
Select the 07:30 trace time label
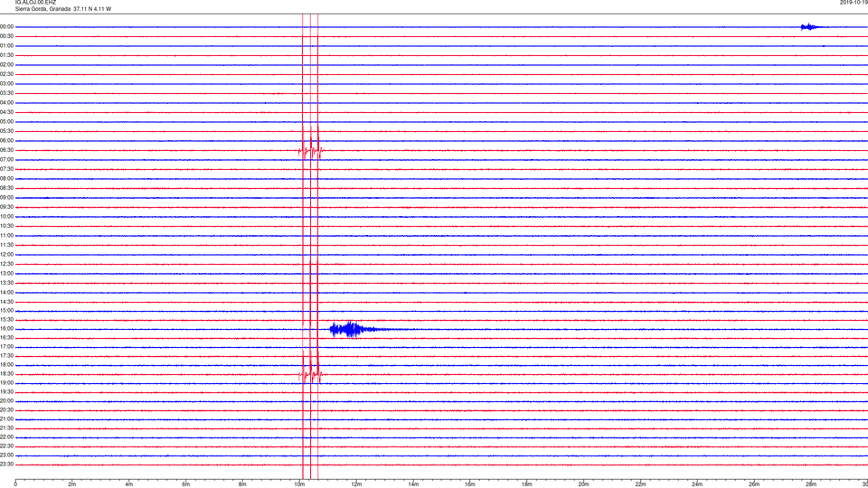(7, 169)
